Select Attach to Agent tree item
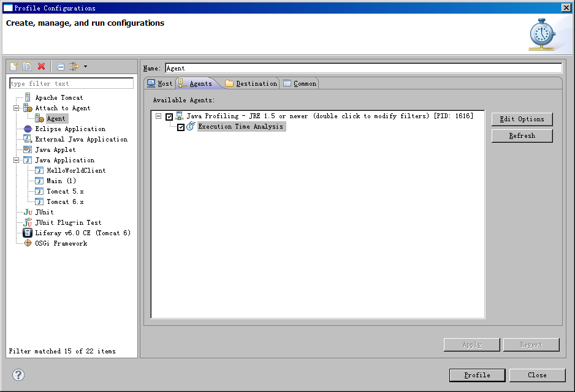This screenshot has height=392, width=575. pyautogui.click(x=63, y=108)
